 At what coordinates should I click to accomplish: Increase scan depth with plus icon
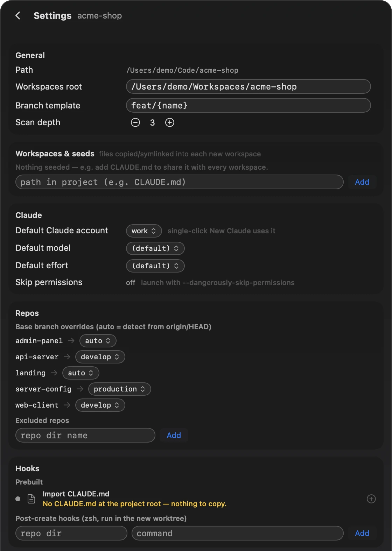pos(170,122)
